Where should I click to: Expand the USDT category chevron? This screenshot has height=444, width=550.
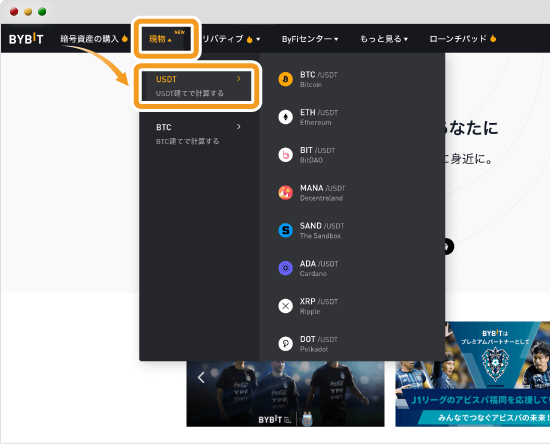click(239, 79)
